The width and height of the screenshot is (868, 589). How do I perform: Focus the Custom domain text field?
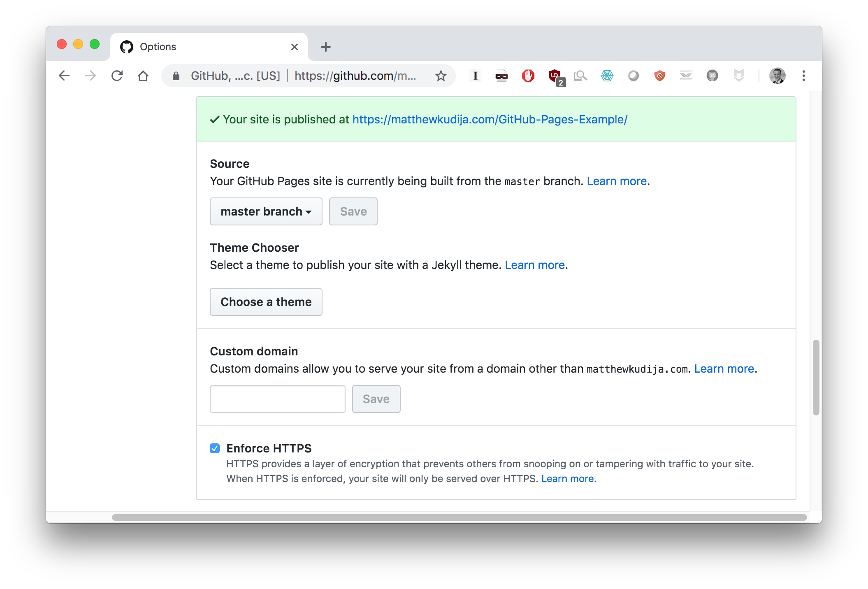click(278, 399)
